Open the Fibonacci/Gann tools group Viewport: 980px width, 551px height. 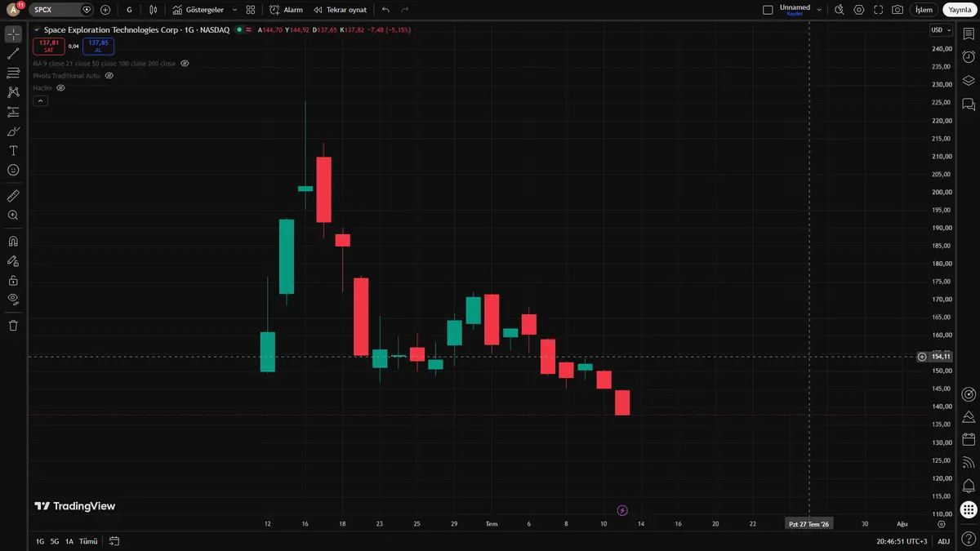(x=13, y=73)
